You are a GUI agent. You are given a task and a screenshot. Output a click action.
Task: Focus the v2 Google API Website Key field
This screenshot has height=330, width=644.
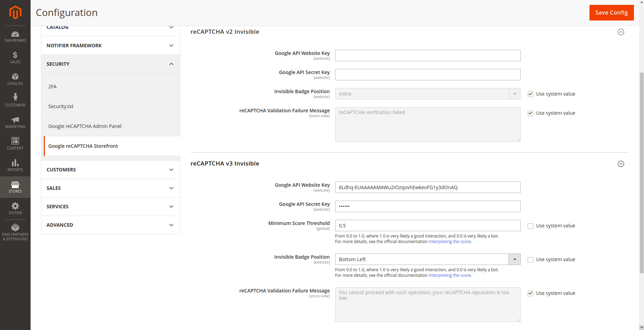pyautogui.click(x=428, y=55)
